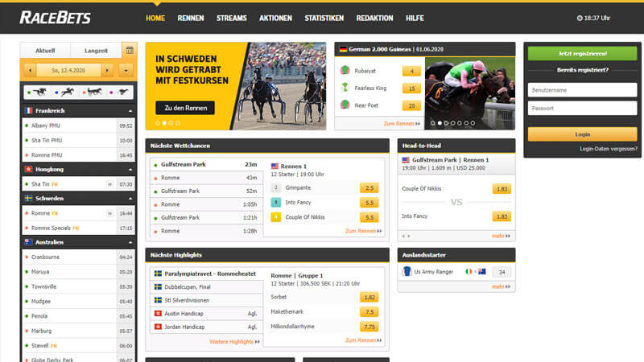Open mehr link in Auslandsstarter
Viewport: 644px width, 362px height.
[x=501, y=286]
